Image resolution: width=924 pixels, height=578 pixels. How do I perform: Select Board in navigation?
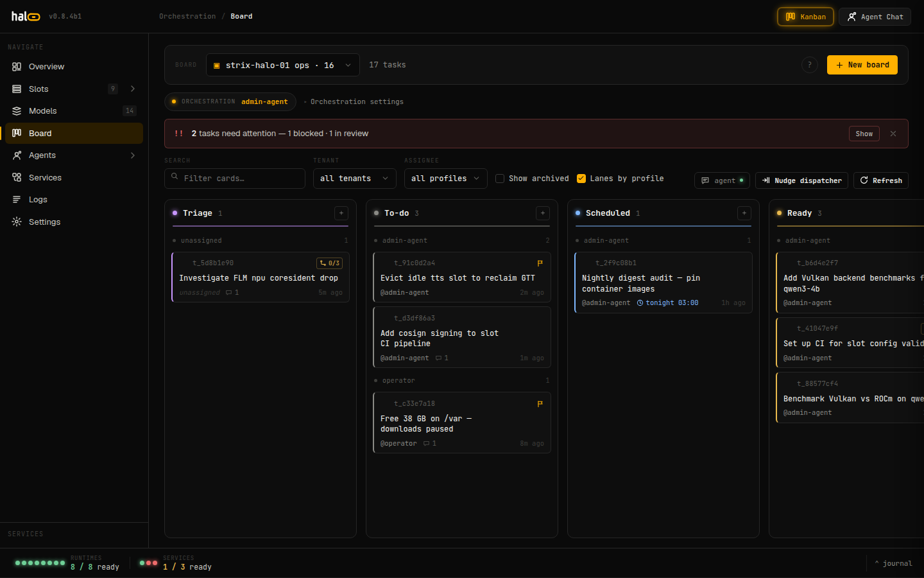(74, 133)
